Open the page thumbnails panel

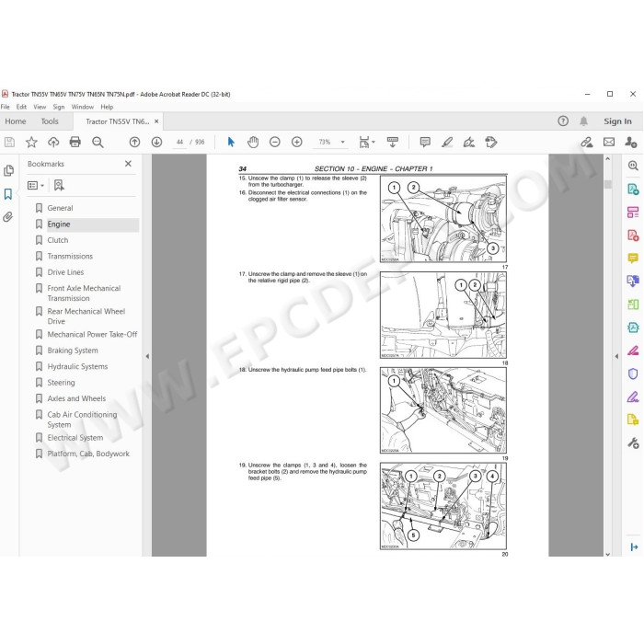pos(8,170)
